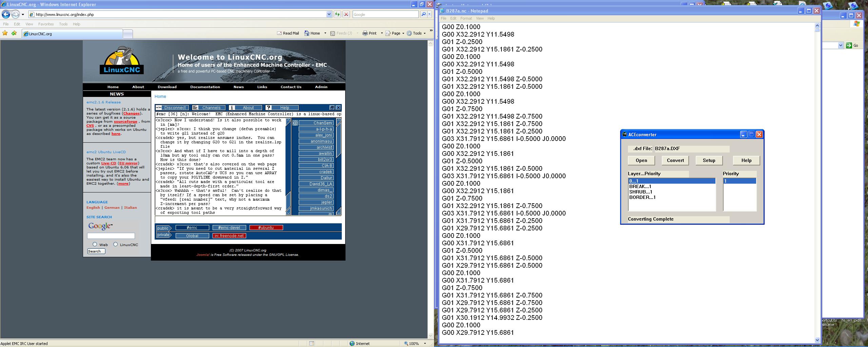Expand the Tools menu dropdown arrow in command bar

click(x=425, y=33)
